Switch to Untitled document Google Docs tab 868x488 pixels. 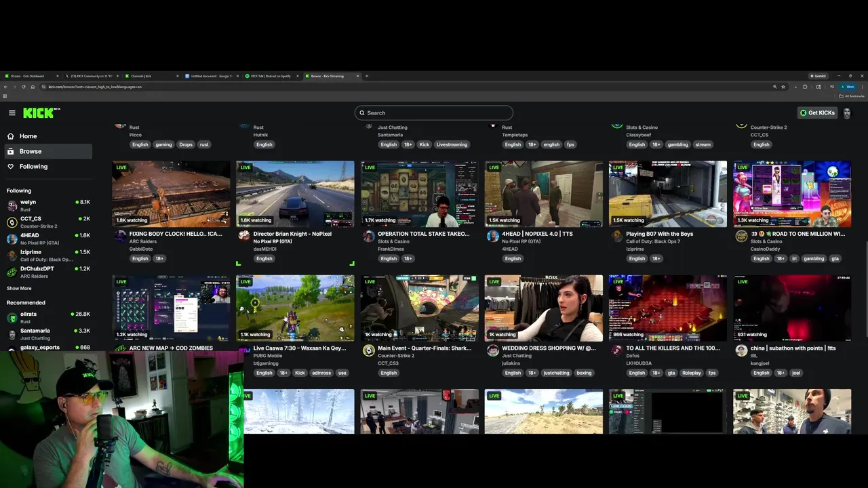[210, 76]
